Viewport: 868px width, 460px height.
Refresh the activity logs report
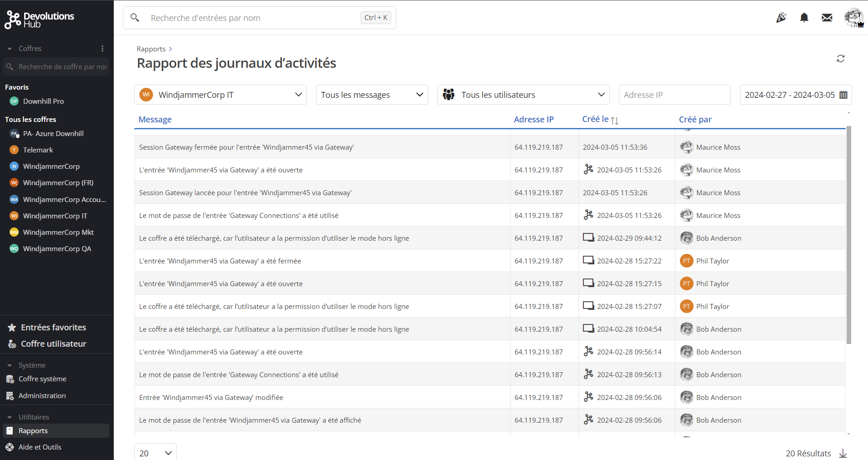click(841, 59)
